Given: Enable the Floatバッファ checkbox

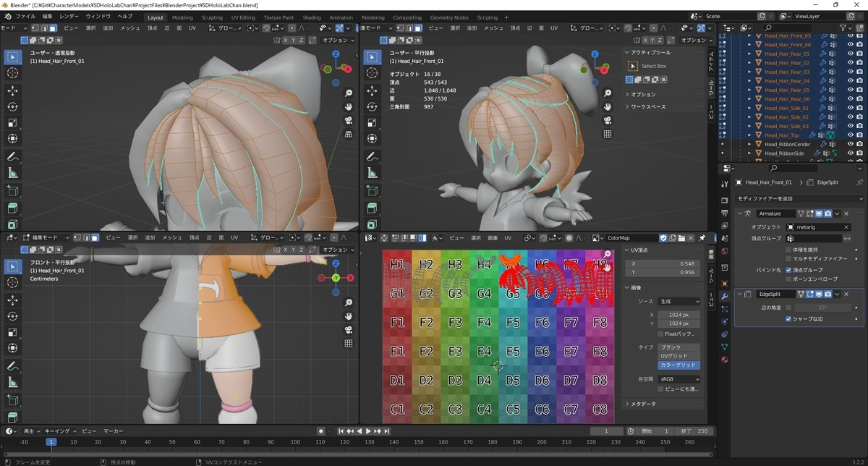Looking at the screenshot, I should pos(660,334).
